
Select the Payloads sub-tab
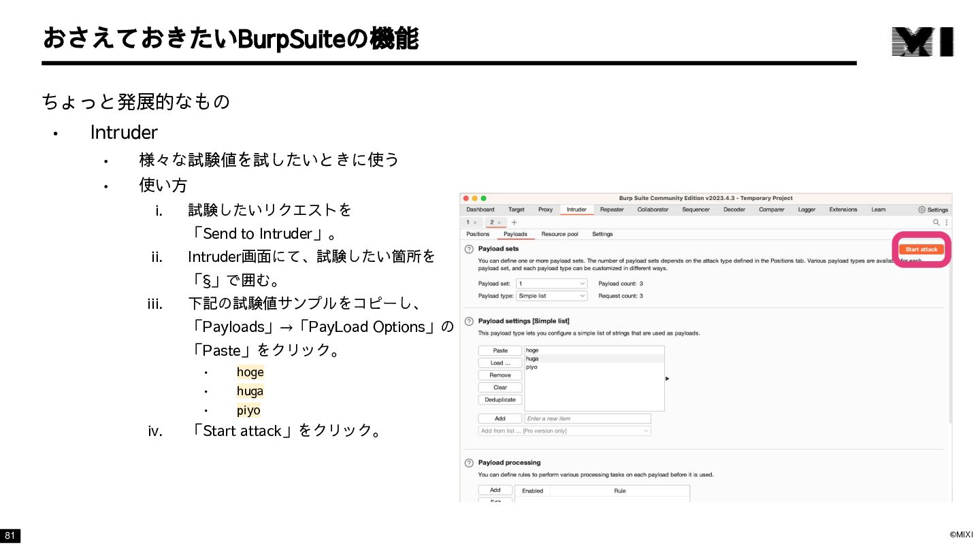point(515,234)
